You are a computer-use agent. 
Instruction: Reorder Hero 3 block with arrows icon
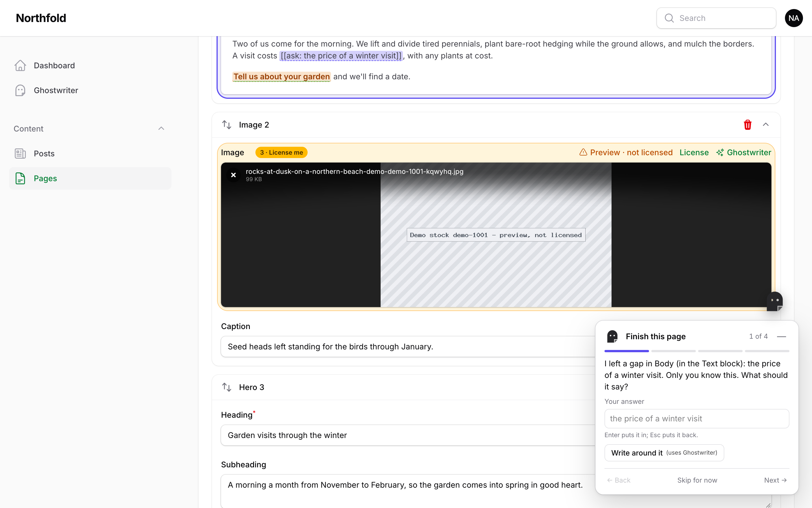(x=227, y=387)
